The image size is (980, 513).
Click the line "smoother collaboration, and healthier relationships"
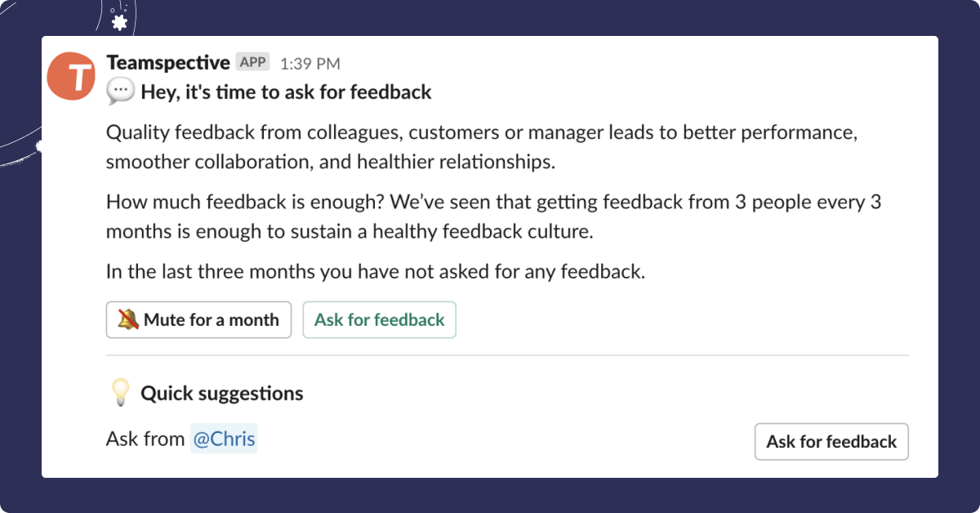(x=331, y=162)
